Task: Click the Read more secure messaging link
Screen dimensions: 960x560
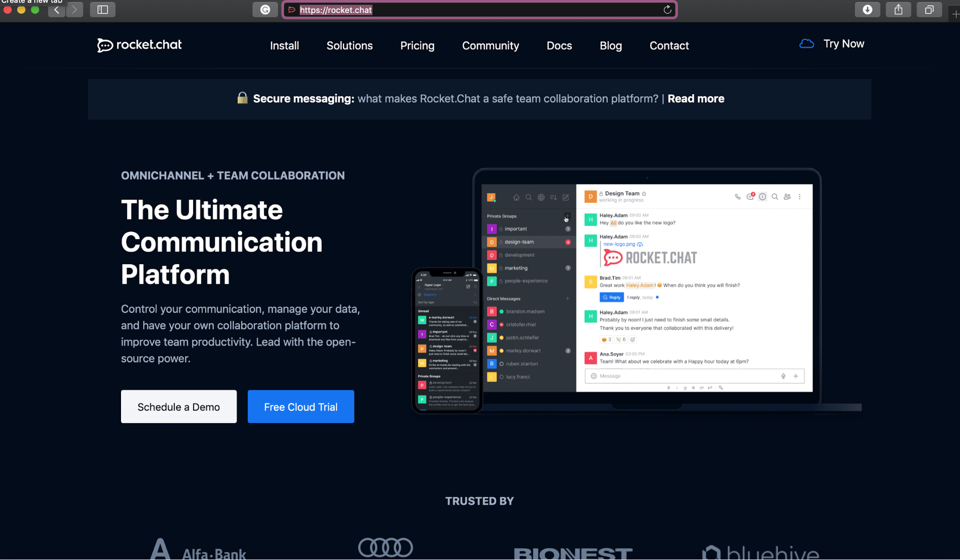Action: [x=695, y=98]
